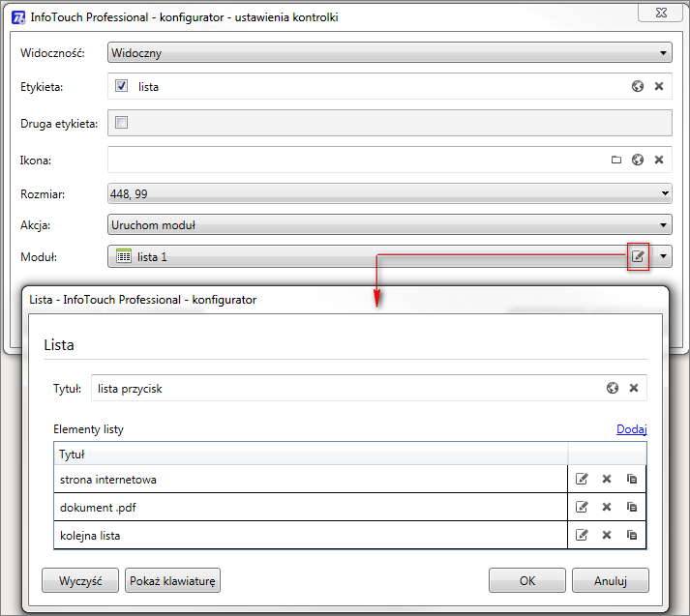Click the Tytuł column header

(x=311, y=454)
